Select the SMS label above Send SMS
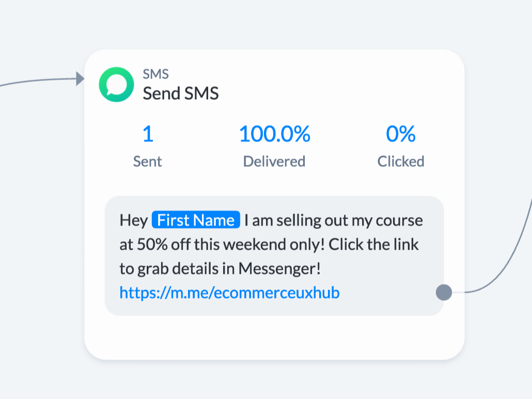 pyautogui.click(x=155, y=74)
